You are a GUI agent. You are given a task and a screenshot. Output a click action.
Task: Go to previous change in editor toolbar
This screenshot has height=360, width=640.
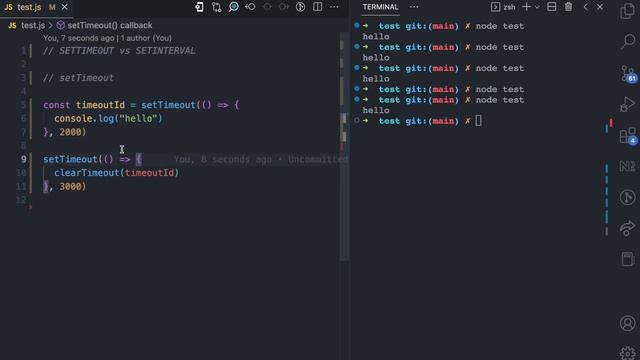pos(250,7)
